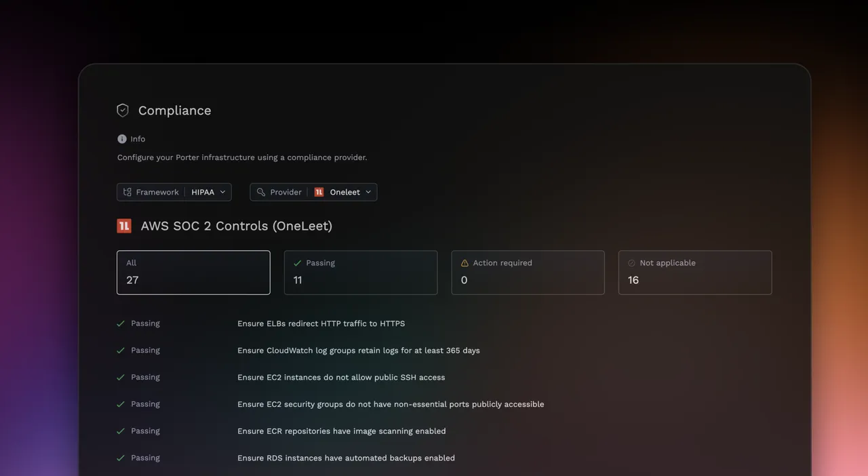Click Passing status of ECR repositories row
868x476 pixels.
(x=145, y=431)
